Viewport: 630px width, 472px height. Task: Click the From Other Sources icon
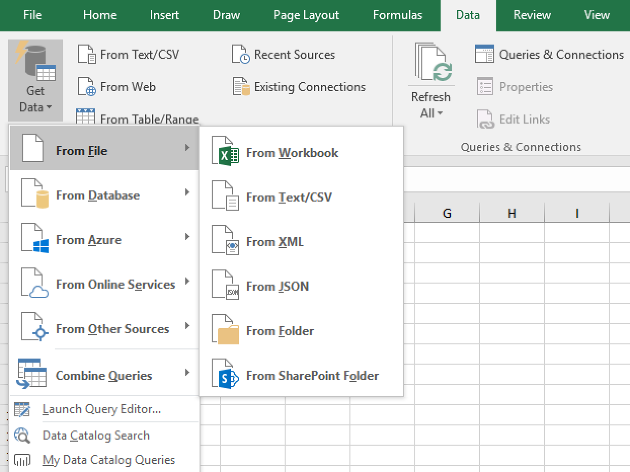[x=35, y=327]
